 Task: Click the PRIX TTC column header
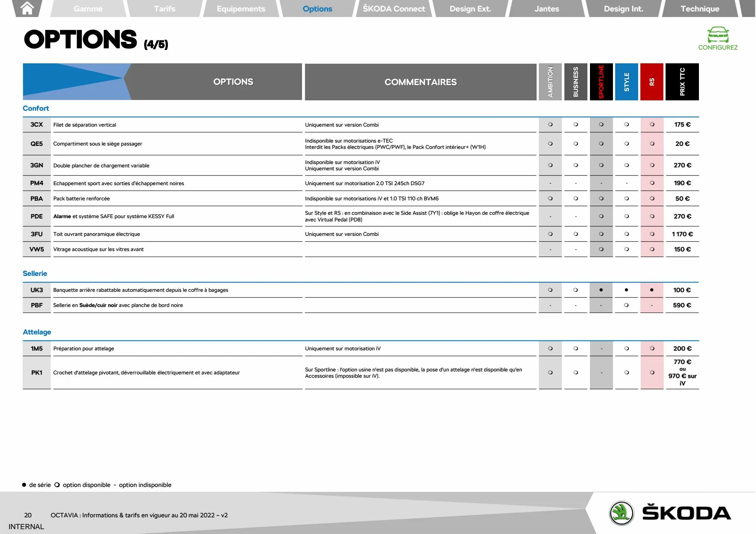click(682, 82)
